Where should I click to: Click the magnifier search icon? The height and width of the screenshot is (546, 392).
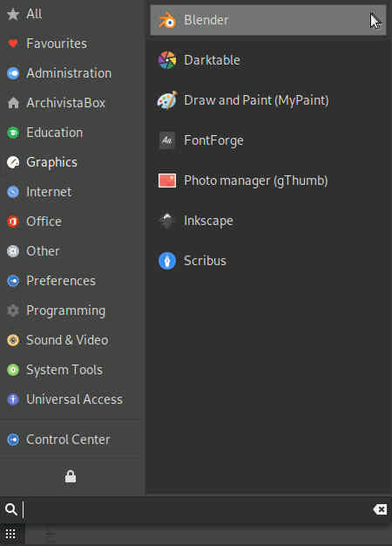click(x=11, y=509)
